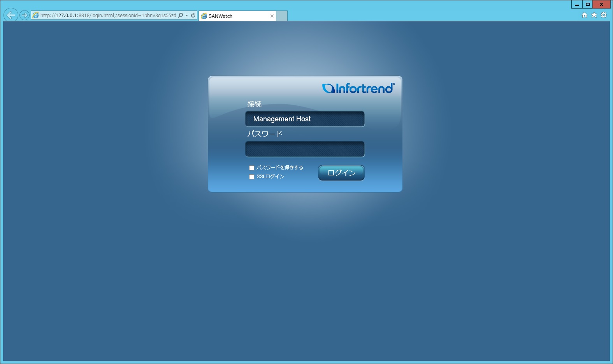Image resolution: width=613 pixels, height=364 pixels.
Task: Maximize the browser window
Action: [588, 4]
